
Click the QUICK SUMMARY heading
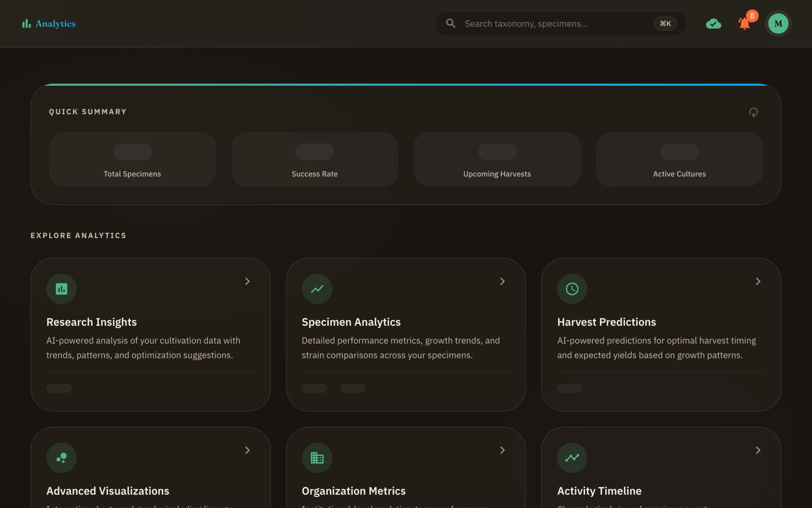(88, 112)
